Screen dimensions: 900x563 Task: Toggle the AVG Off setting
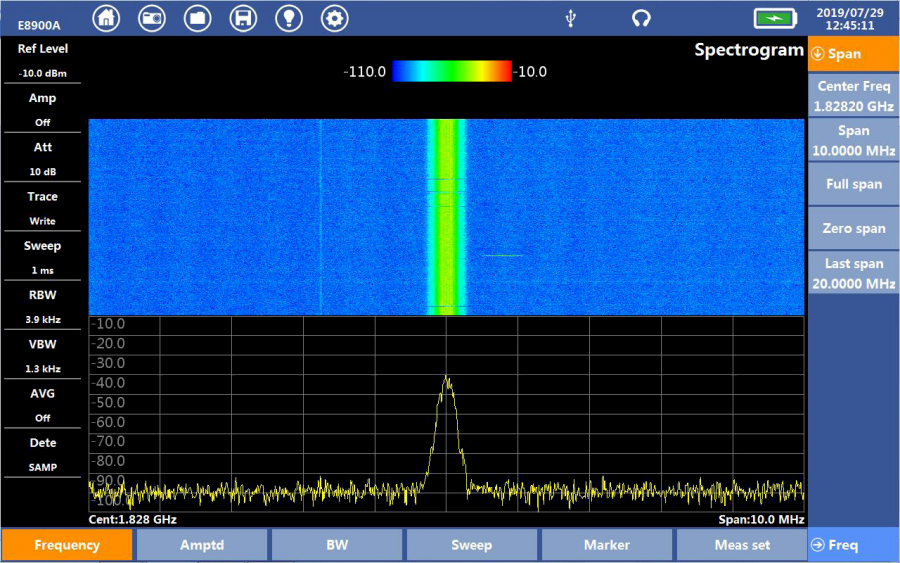[42, 405]
